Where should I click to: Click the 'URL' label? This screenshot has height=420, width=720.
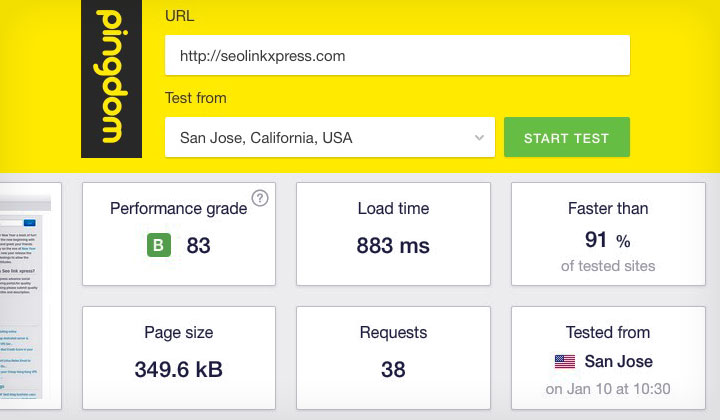pos(180,16)
